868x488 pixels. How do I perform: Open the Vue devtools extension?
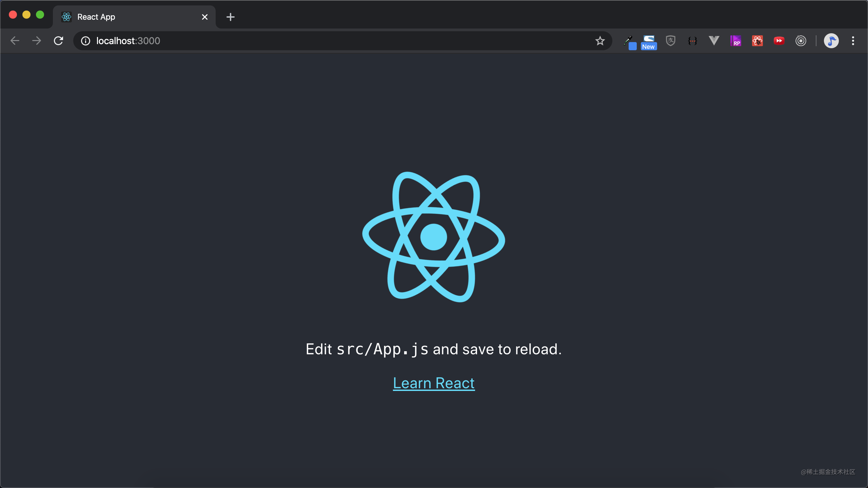pyautogui.click(x=714, y=41)
